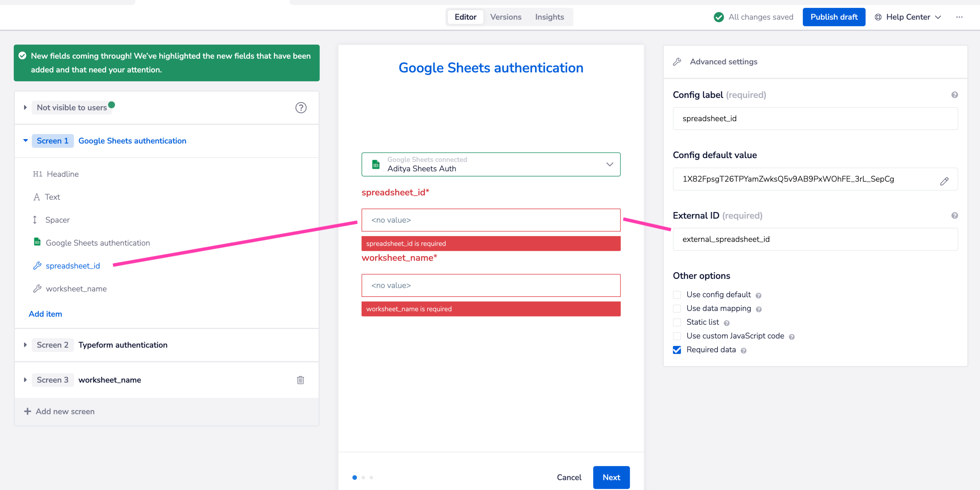Expand Screen 2 Typeform authentication
Image resolution: width=980 pixels, height=490 pixels.
click(x=25, y=345)
